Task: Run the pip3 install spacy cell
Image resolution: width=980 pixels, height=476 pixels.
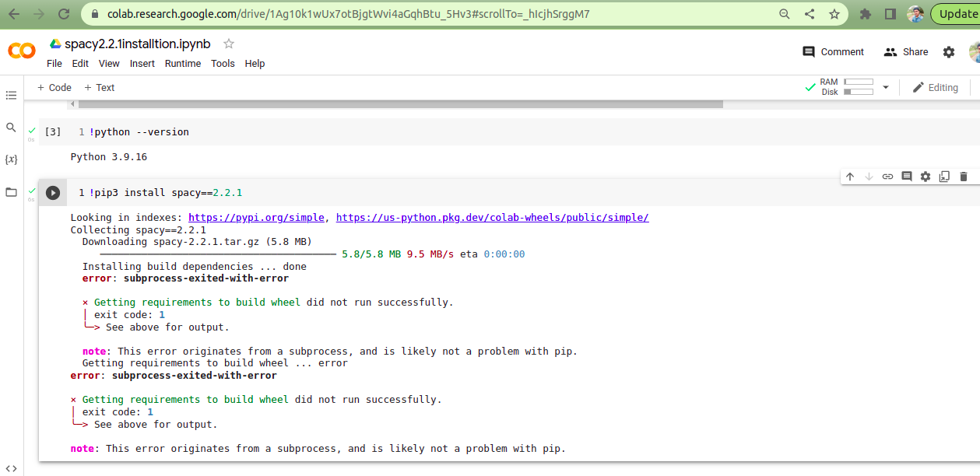Action: (x=52, y=193)
